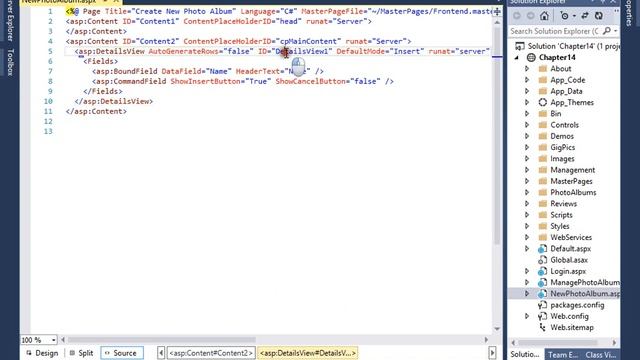Open the Properties side tab
Viewport: 640px width, 360px height.
click(629, 13)
